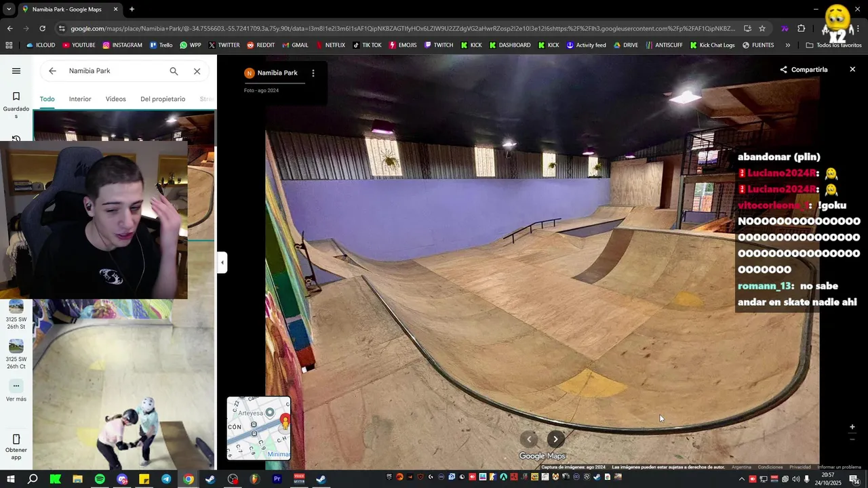Zoom in with the plus button
This screenshot has width=868, height=488.
(852, 427)
